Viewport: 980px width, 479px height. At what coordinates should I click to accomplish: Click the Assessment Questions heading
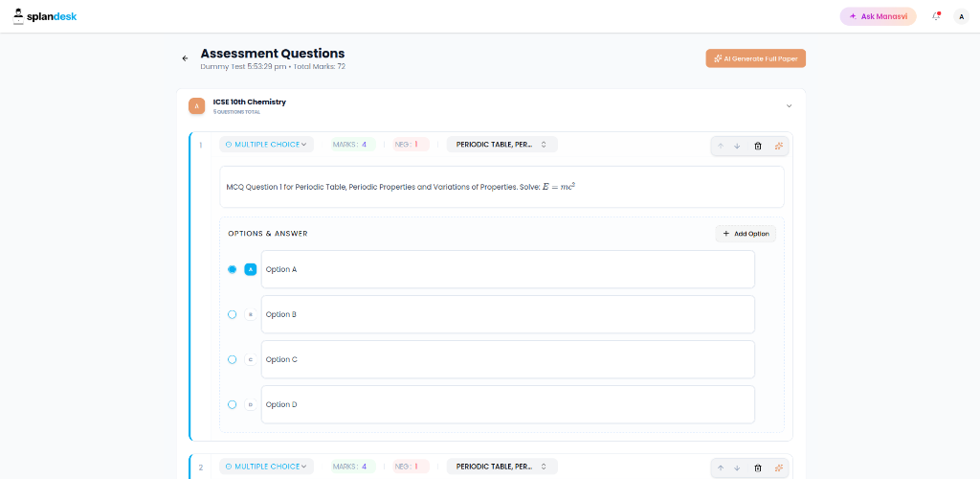coord(273,53)
